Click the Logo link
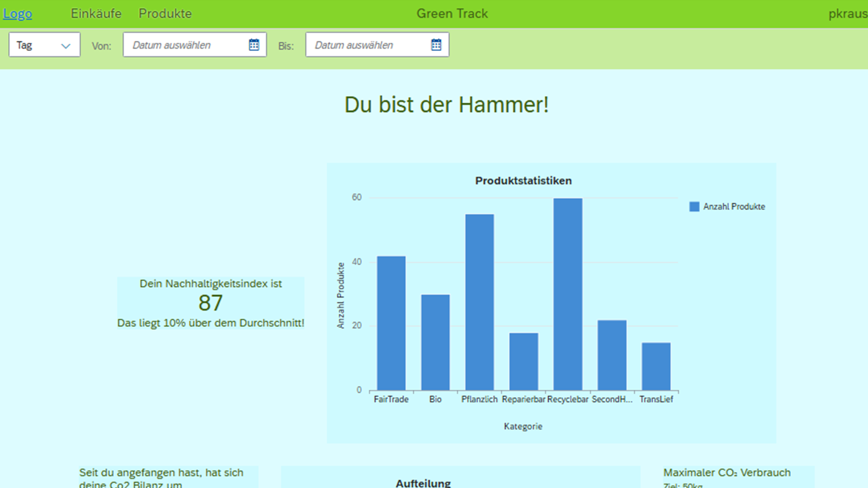Viewport: 868px width, 488px height. pyautogui.click(x=18, y=14)
